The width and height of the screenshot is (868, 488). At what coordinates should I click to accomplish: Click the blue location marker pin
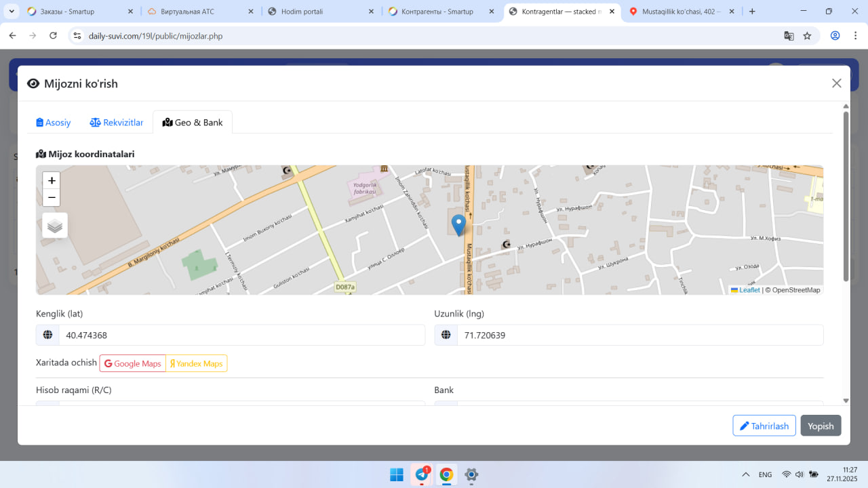tap(458, 224)
